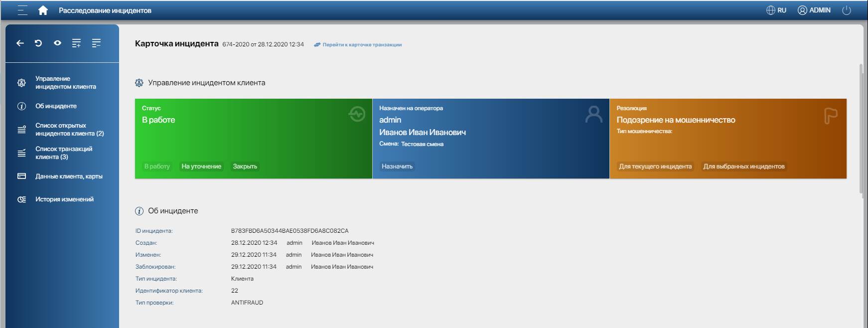Click gear icon next to Управление инцидентом sidebar

(x=21, y=83)
